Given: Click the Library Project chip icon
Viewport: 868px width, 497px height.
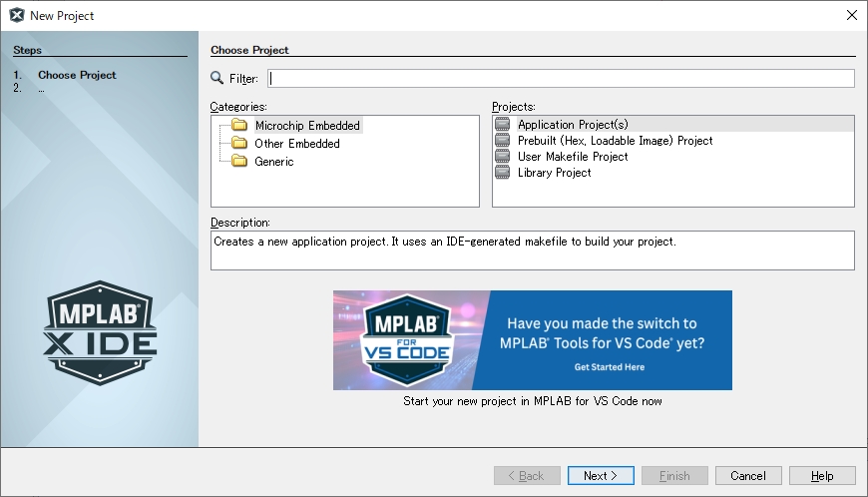Looking at the screenshot, I should click(503, 173).
